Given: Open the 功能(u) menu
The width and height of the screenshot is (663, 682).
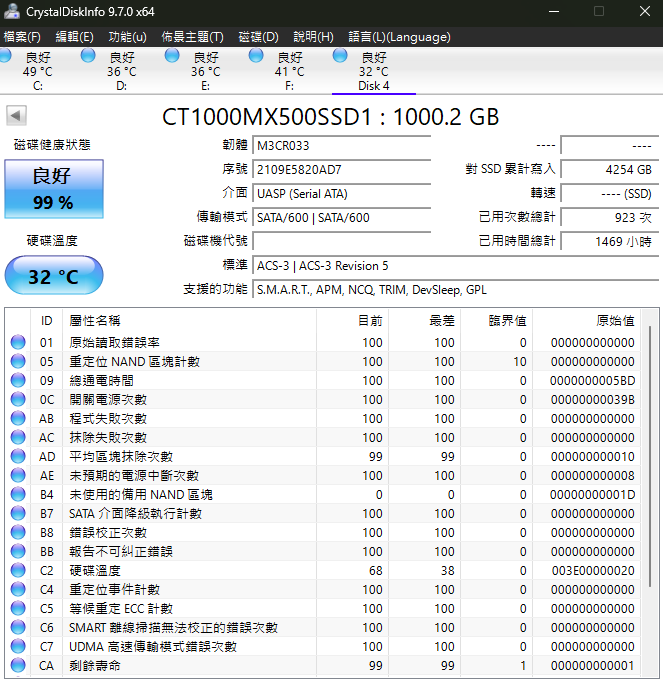Looking at the screenshot, I should coord(127,37).
